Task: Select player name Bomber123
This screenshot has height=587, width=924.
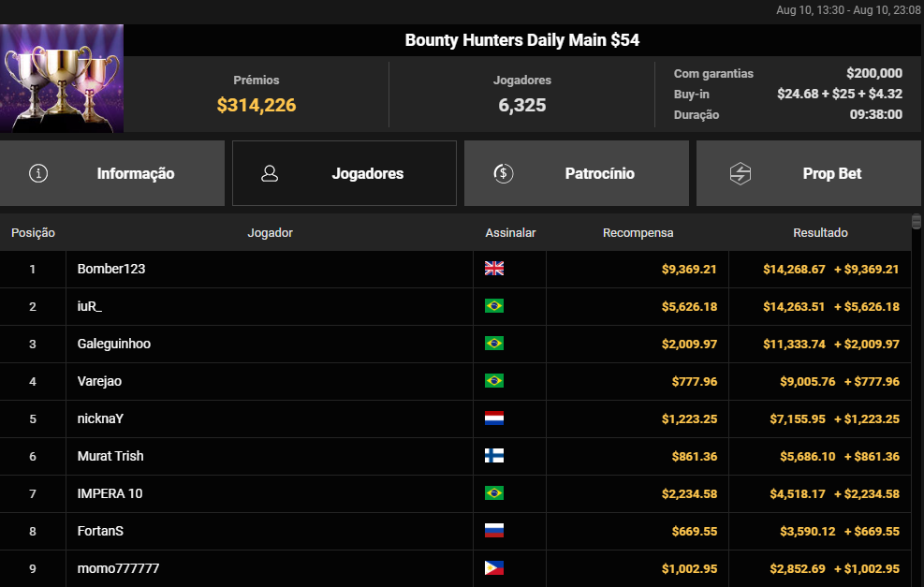Action: point(111,269)
